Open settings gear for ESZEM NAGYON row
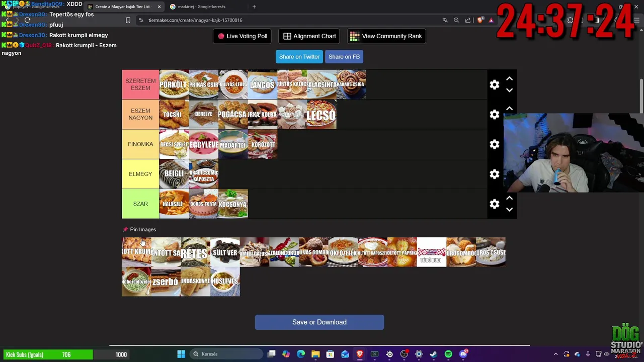The width and height of the screenshot is (644, 362). pyautogui.click(x=495, y=114)
